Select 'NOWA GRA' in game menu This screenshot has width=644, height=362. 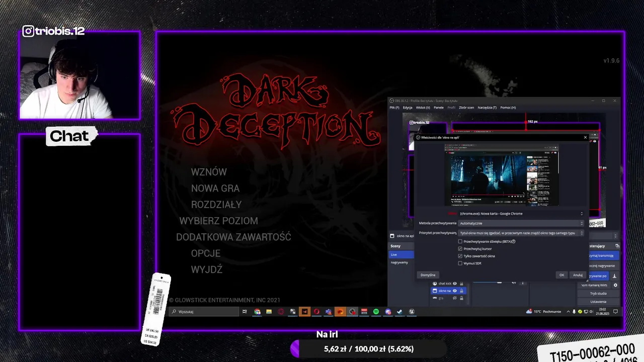[215, 188]
